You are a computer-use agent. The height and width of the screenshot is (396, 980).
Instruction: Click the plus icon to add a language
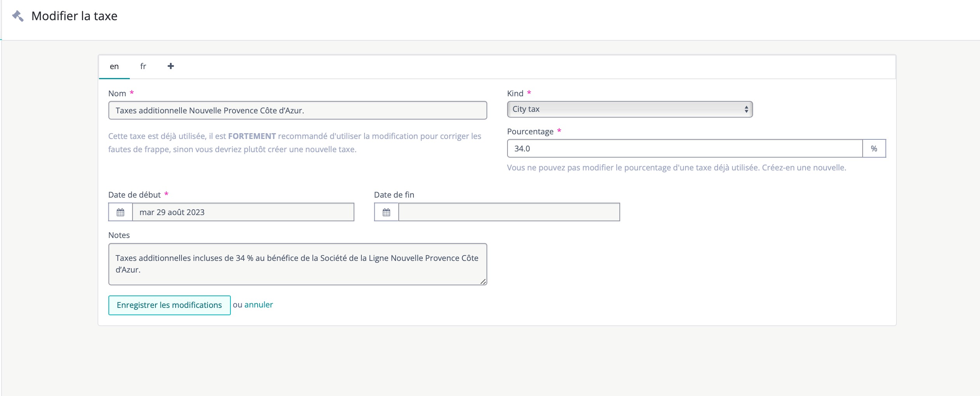[x=171, y=66]
